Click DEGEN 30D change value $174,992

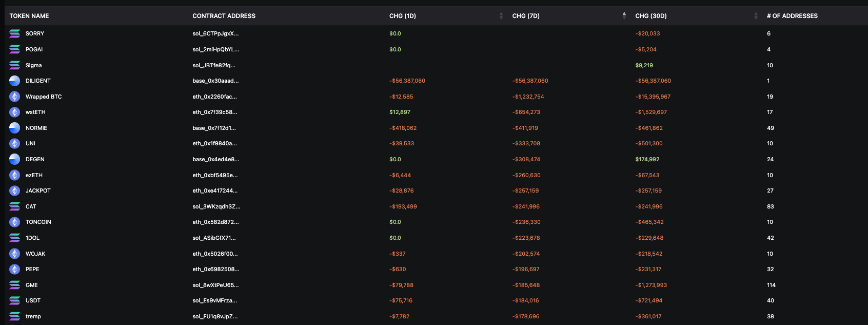point(647,159)
